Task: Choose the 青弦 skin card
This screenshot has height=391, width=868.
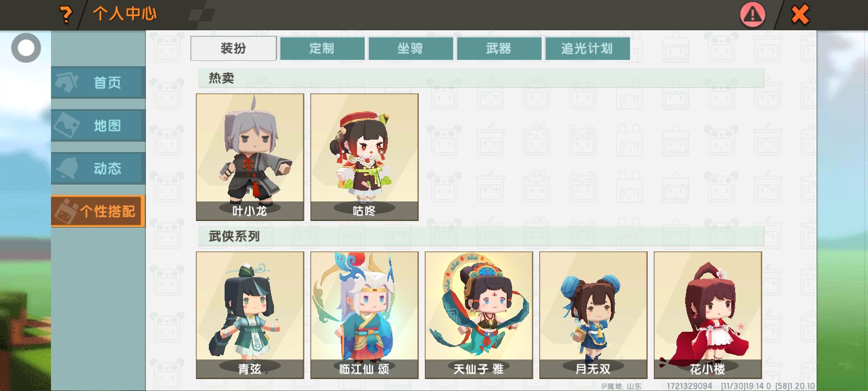Action: coord(250,315)
